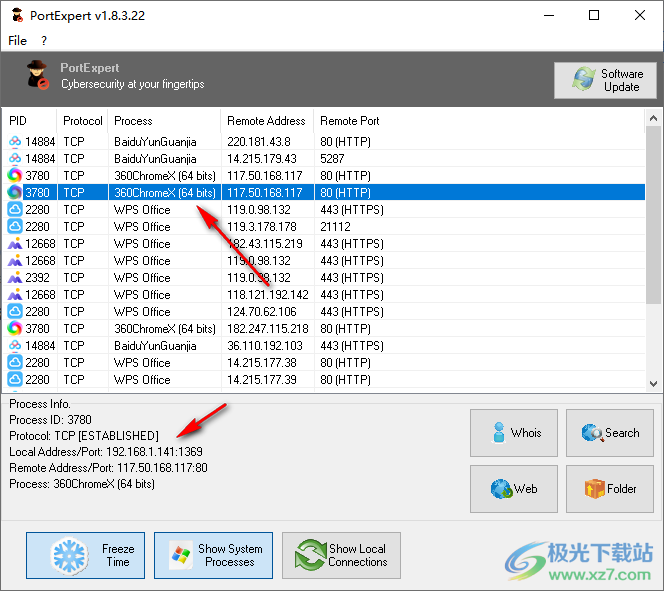Click WPS cloud icon in 119.3.178.178 row
The height and width of the screenshot is (591, 664).
point(15,226)
